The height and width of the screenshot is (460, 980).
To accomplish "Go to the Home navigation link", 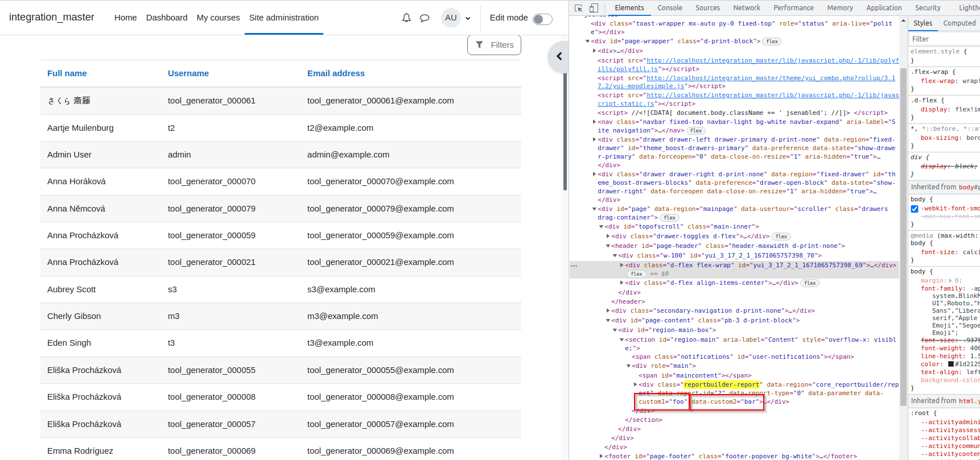I will (x=125, y=18).
